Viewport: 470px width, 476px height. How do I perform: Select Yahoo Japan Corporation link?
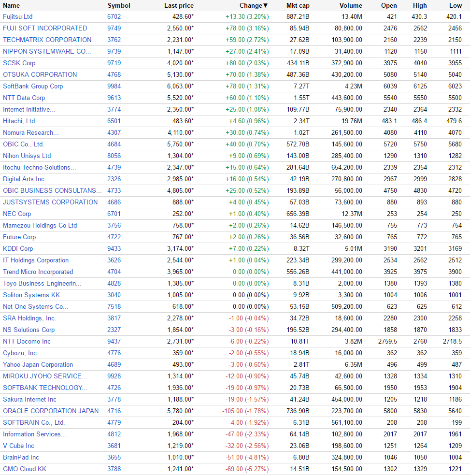pyautogui.click(x=38, y=364)
